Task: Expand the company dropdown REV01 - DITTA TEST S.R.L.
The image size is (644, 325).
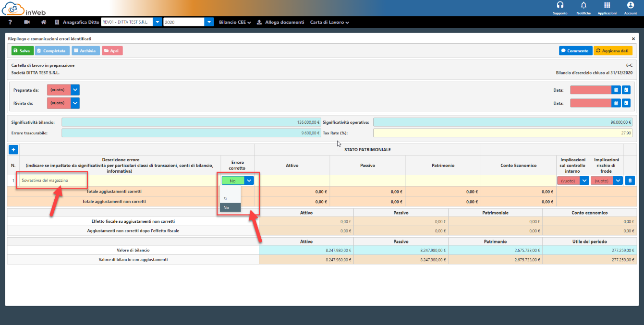Action: (x=157, y=22)
